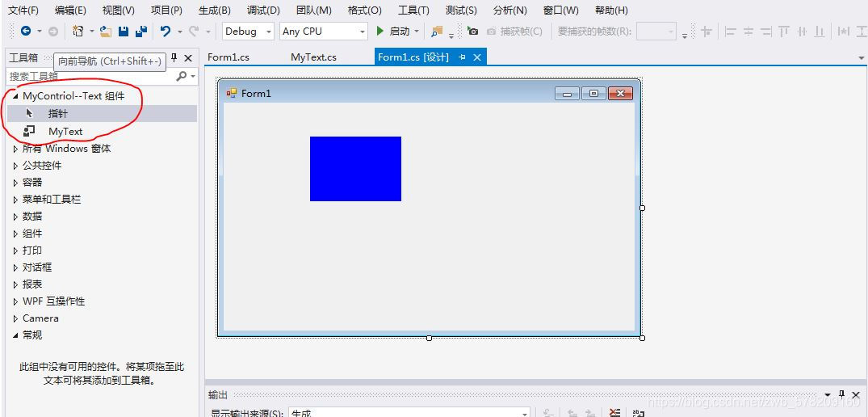Expand the 容器 toolbox group
This screenshot has width=868, height=417.
pos(15,183)
